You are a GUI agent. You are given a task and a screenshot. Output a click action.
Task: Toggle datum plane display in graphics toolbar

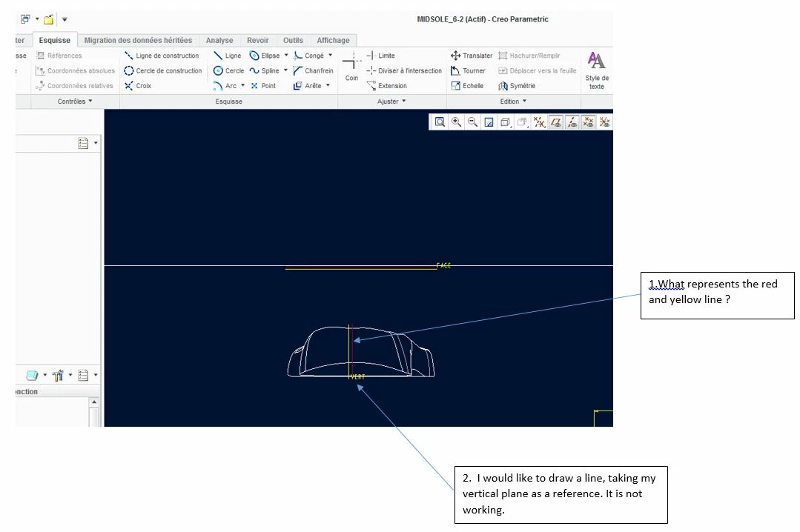[555, 122]
